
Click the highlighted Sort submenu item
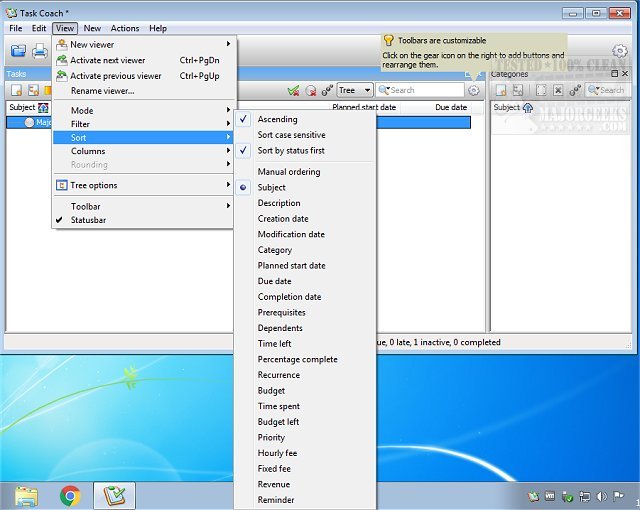[142, 137]
